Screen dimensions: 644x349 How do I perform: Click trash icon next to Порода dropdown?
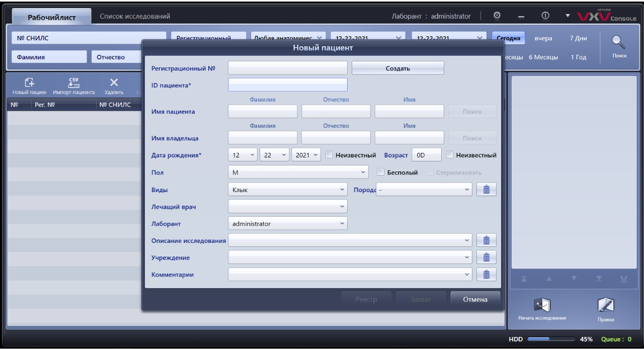pos(486,189)
